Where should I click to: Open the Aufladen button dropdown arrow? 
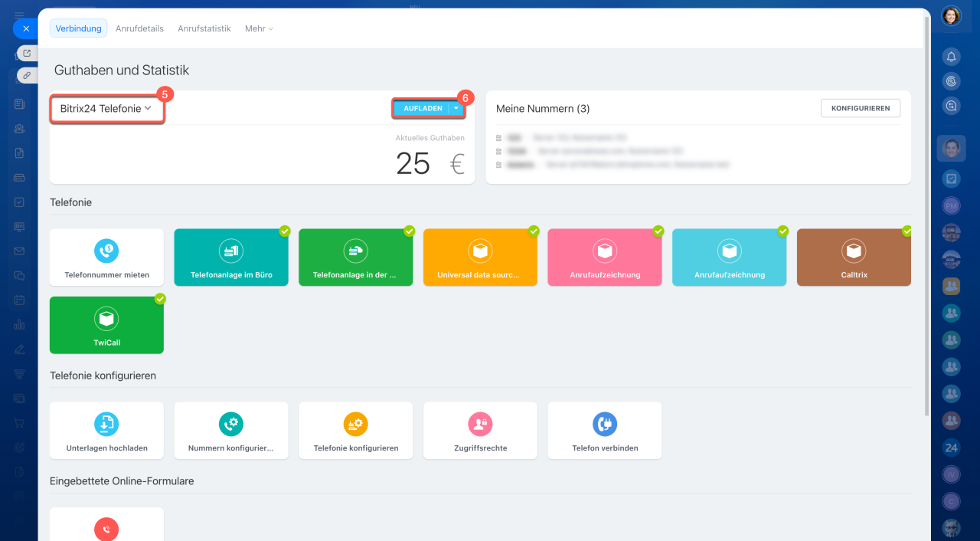click(x=456, y=109)
